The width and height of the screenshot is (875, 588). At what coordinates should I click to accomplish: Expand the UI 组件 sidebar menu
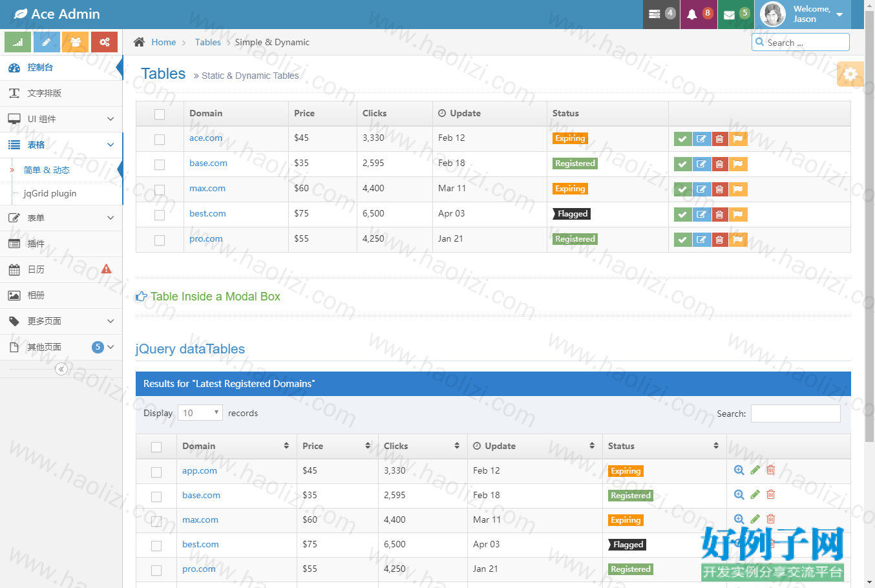[x=61, y=119]
